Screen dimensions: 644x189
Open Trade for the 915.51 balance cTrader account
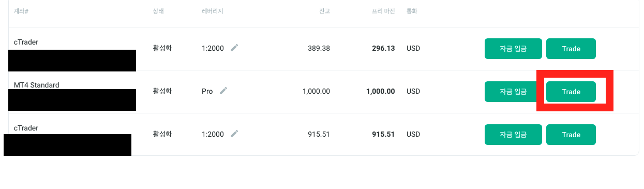571,135
